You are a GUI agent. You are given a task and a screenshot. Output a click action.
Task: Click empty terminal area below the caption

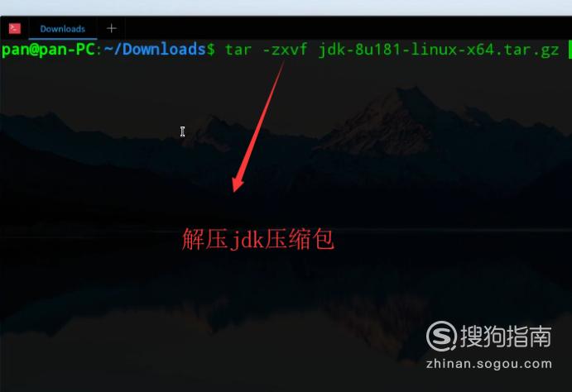point(255,309)
